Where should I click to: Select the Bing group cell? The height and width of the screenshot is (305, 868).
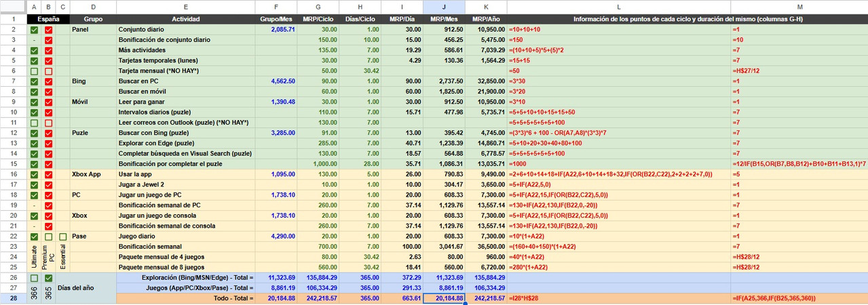coord(93,81)
